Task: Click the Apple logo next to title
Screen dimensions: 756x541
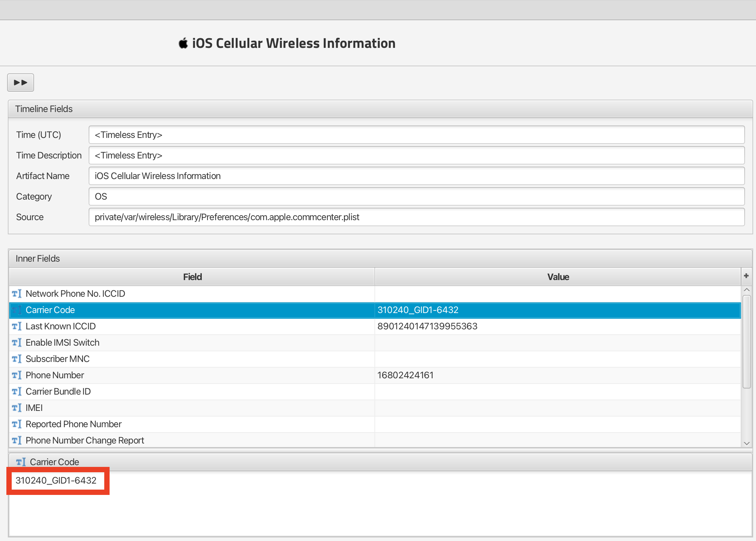Action: [183, 43]
